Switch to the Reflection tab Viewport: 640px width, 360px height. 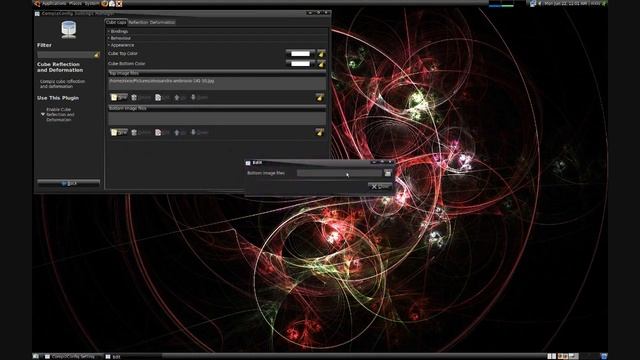click(x=138, y=22)
